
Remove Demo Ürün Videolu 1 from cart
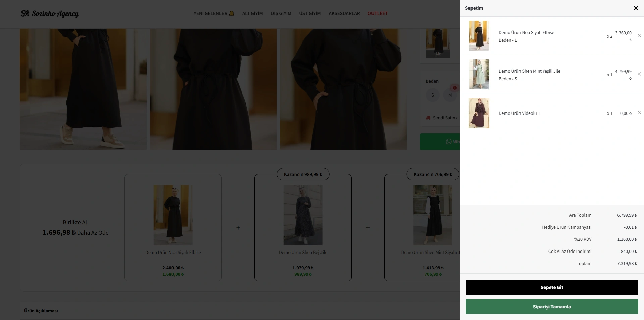(x=639, y=112)
